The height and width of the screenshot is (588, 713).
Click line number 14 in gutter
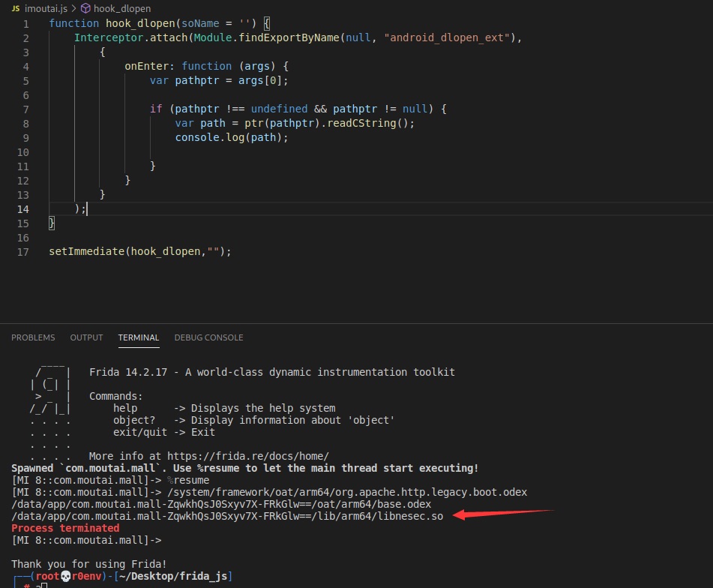point(23,209)
